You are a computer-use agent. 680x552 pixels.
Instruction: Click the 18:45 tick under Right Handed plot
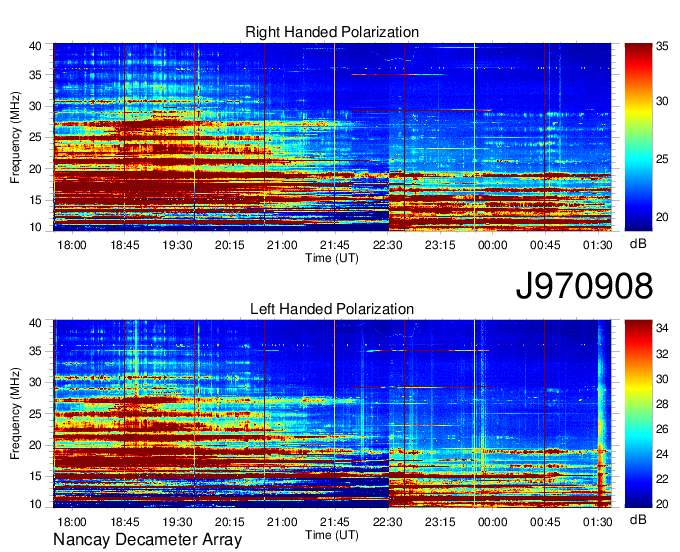[124, 245]
